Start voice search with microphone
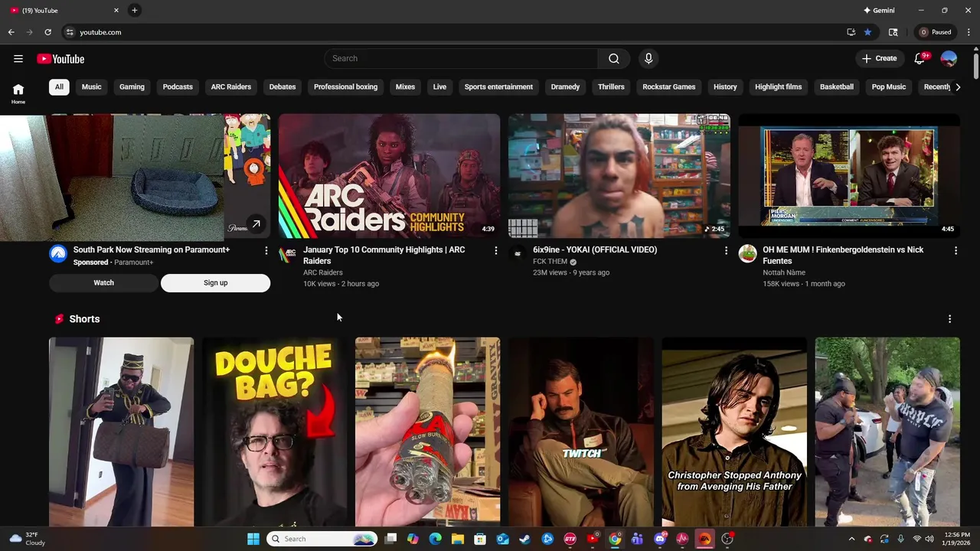Image resolution: width=980 pixels, height=551 pixels. 648,59
